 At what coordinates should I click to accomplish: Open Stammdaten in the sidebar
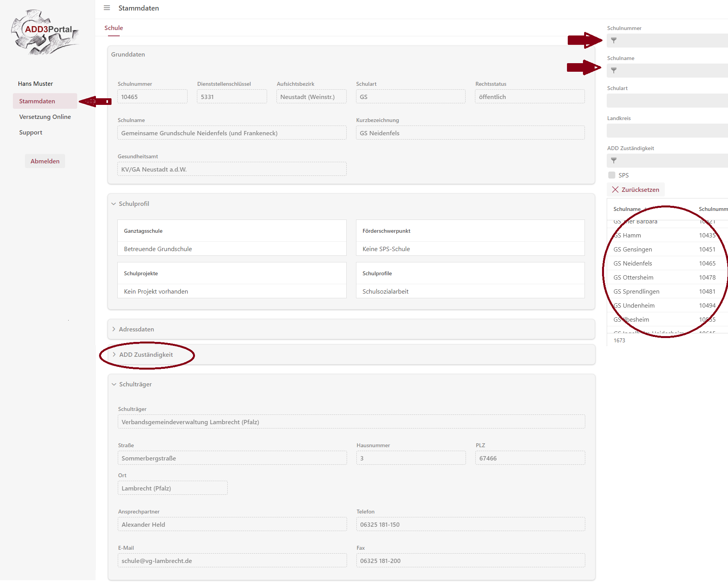point(37,101)
